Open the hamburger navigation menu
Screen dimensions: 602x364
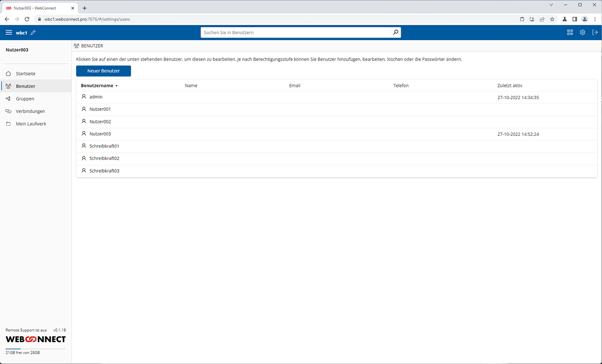[x=9, y=32]
